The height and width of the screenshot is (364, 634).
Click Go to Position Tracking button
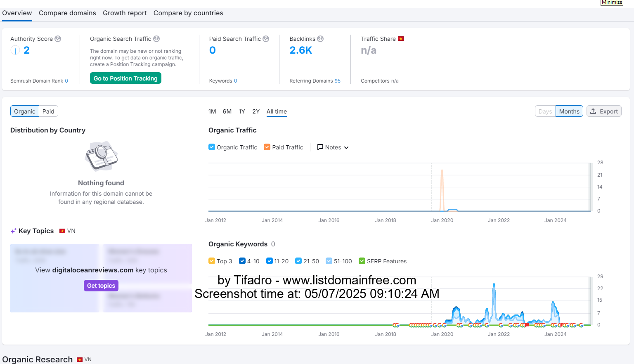click(125, 78)
